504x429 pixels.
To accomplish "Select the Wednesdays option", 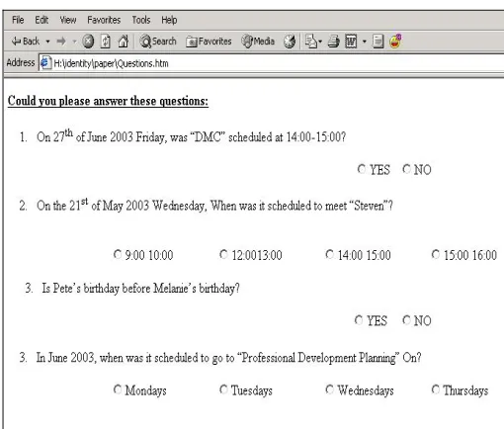I will 330,389.
